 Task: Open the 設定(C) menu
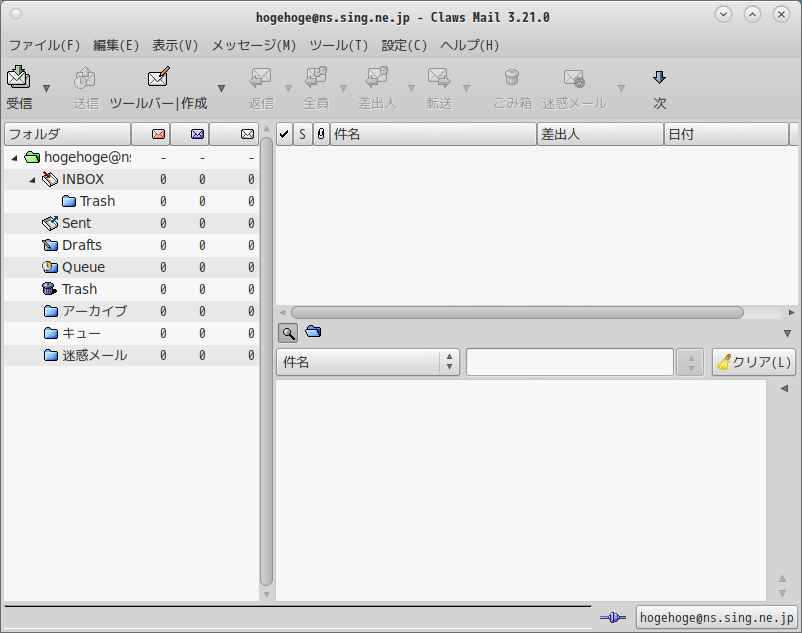(x=404, y=46)
